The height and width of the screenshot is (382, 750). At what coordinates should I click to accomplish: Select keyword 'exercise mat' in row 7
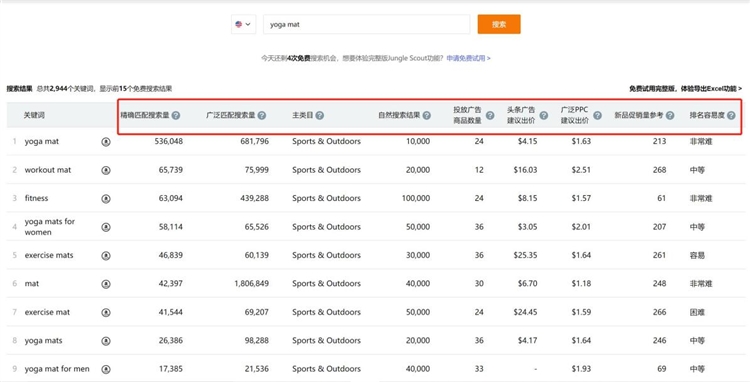[47, 312]
